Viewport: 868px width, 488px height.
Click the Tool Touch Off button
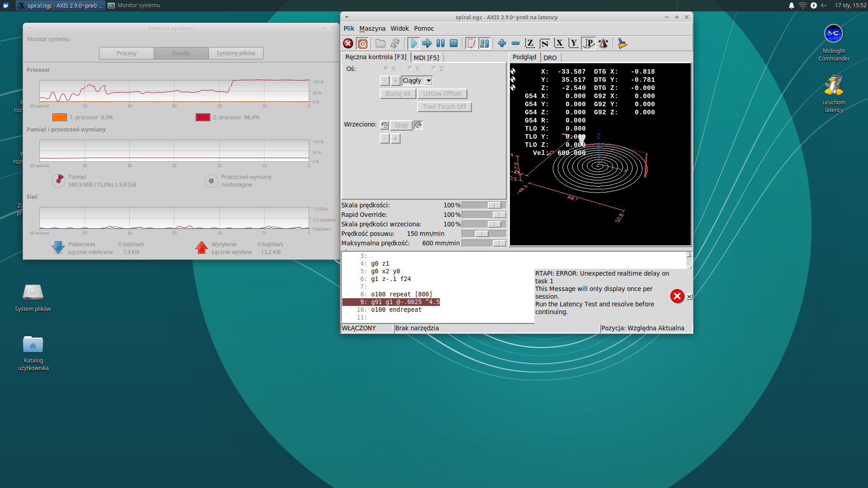tap(444, 107)
